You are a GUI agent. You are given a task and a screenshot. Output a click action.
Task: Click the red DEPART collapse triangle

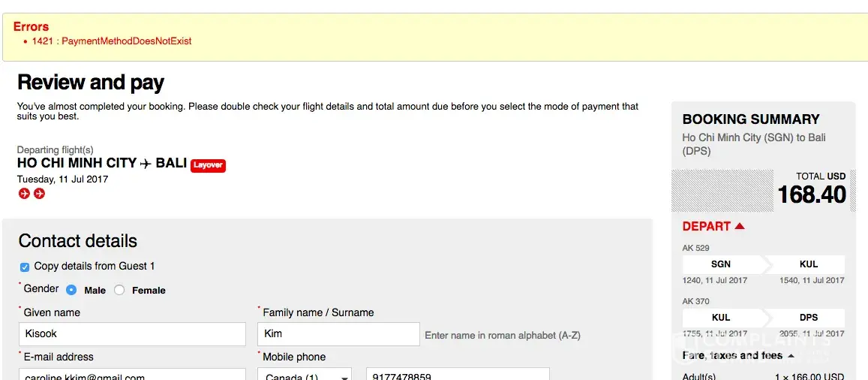pos(740,226)
